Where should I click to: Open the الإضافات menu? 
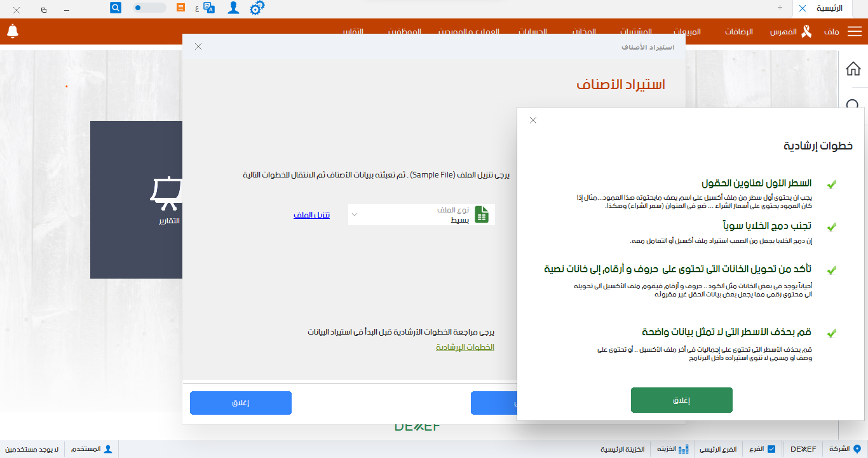pyautogui.click(x=739, y=32)
